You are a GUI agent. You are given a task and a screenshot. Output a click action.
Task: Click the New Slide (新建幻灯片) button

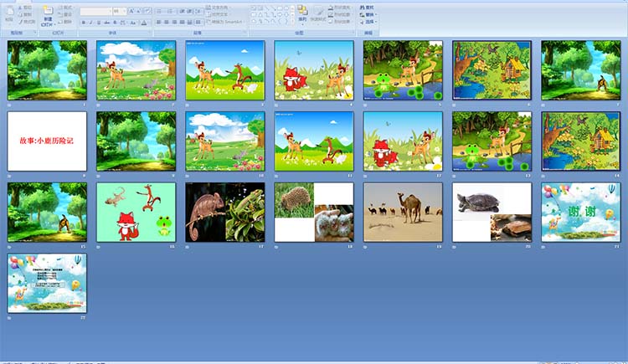point(48,16)
